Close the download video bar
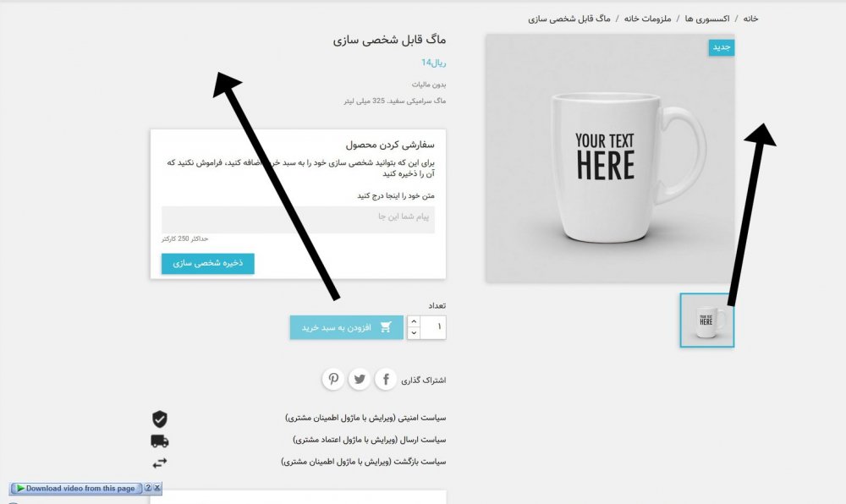Viewport: 846px width, 504px height. coord(157,488)
